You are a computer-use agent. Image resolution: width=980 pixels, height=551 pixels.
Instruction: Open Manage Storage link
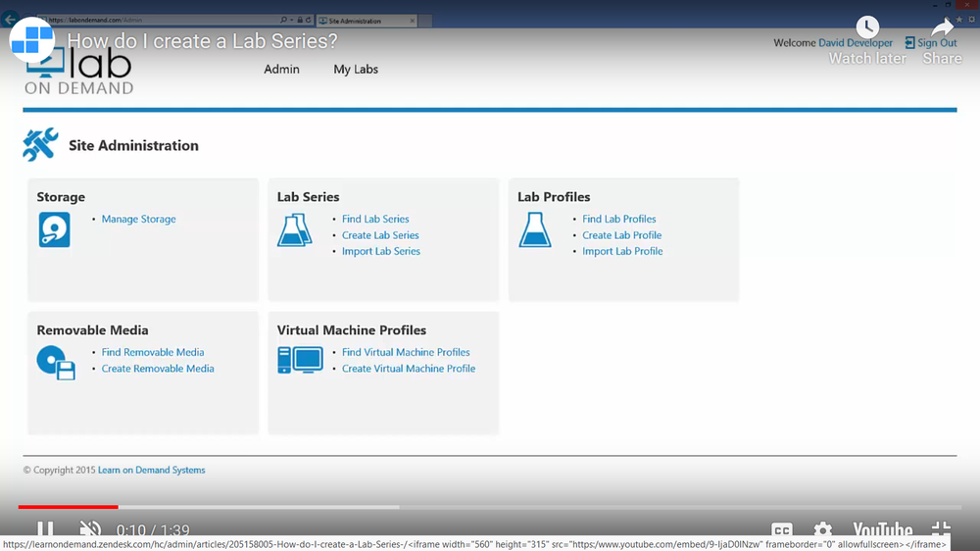pyautogui.click(x=139, y=219)
